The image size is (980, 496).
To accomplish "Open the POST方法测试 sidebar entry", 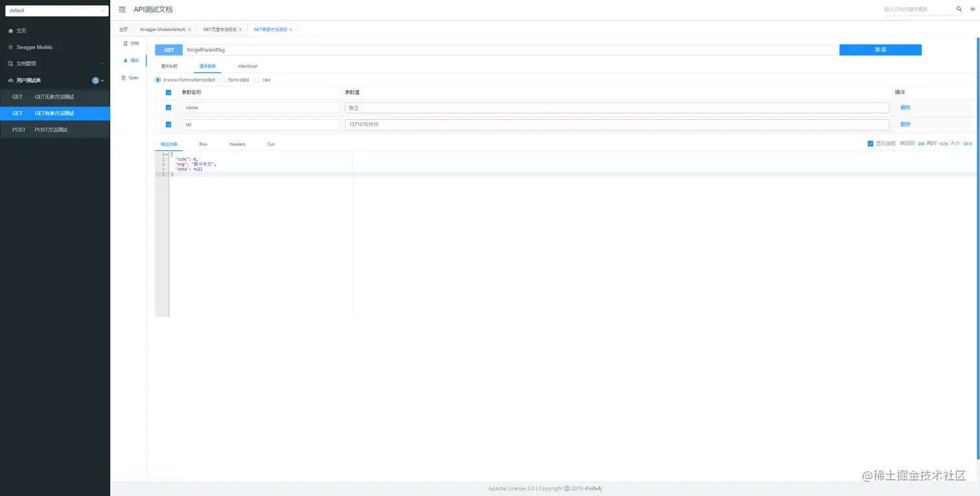I will 55,130.
